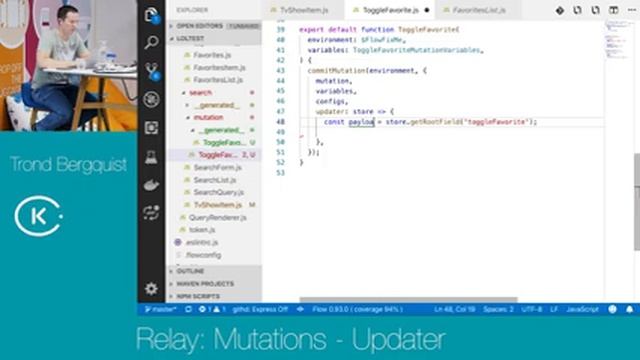
Task: Open the notifications bell
Action: (630, 309)
